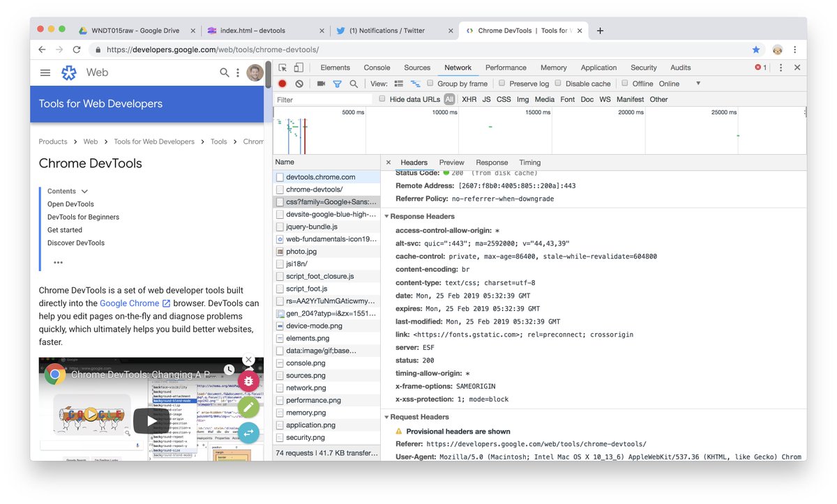Open the DevTools three-dot customize menu
Viewport: 837px width, 504px height.
781,68
